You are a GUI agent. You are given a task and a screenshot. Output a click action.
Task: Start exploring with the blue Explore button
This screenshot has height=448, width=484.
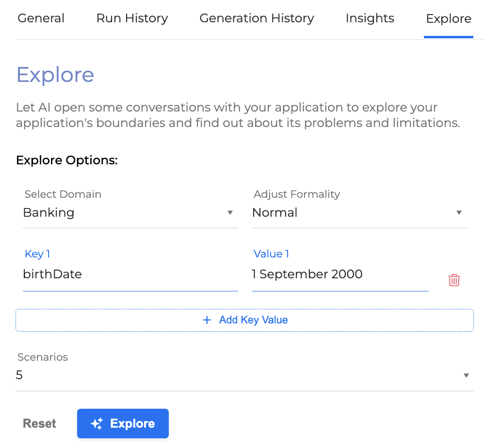point(123,423)
